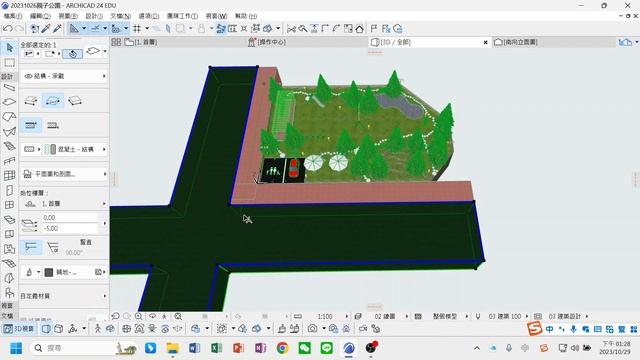Select the Railing tool in toolbox
Viewport: 640px width, 360px height.
point(9,161)
